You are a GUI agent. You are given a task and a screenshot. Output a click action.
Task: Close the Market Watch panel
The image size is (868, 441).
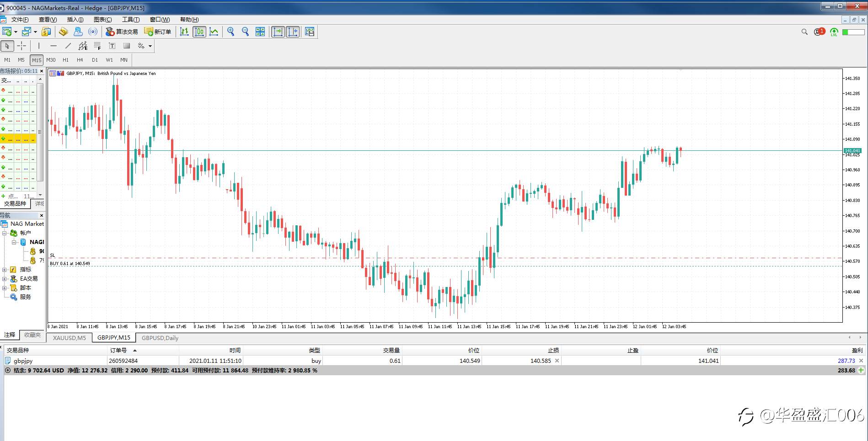tap(42, 71)
